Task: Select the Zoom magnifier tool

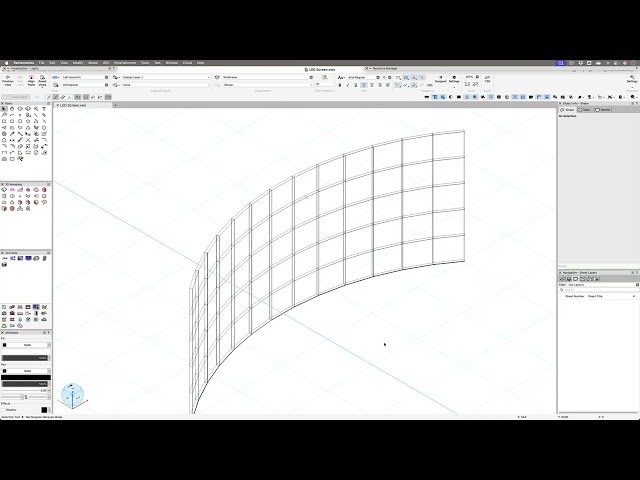Action: click(36, 109)
